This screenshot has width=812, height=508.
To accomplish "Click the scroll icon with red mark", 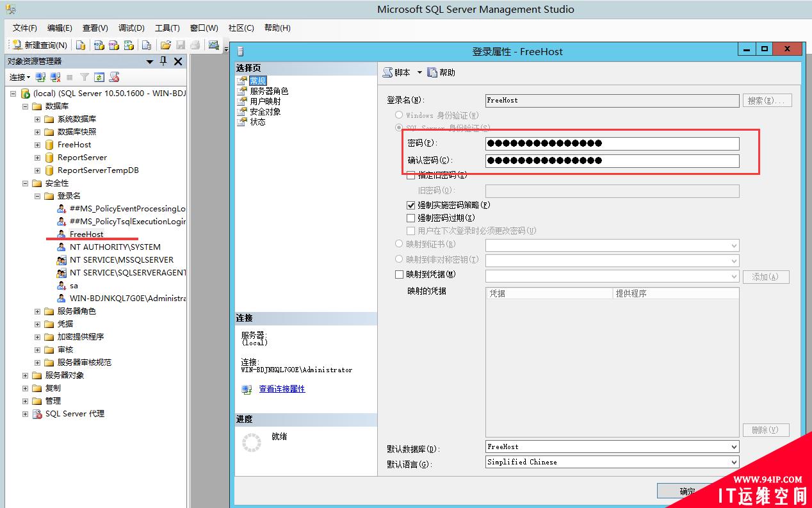I will 115,77.
